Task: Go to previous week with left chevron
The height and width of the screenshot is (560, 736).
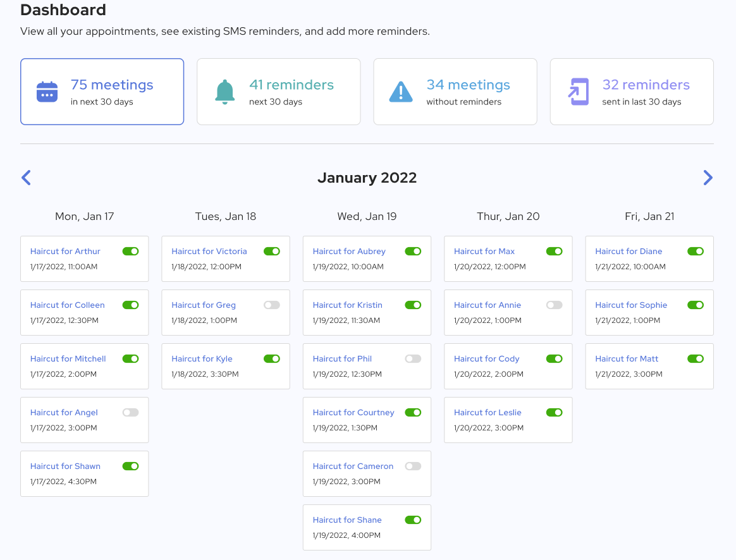Action: tap(27, 178)
